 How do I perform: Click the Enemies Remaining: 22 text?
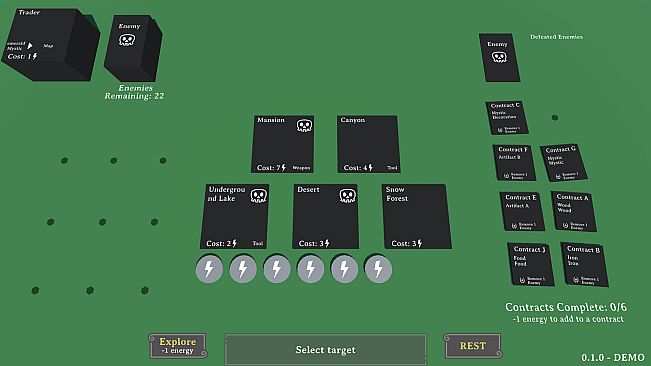point(135,92)
